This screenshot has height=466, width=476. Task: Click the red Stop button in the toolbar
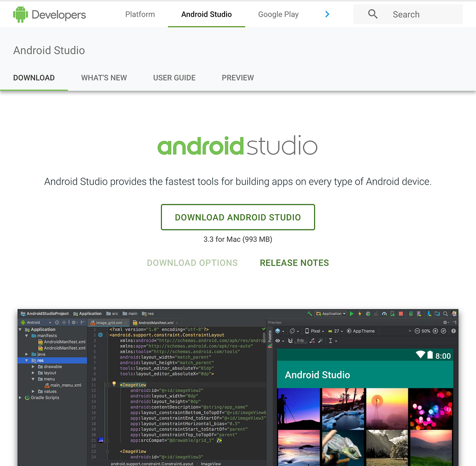pyautogui.click(x=401, y=314)
